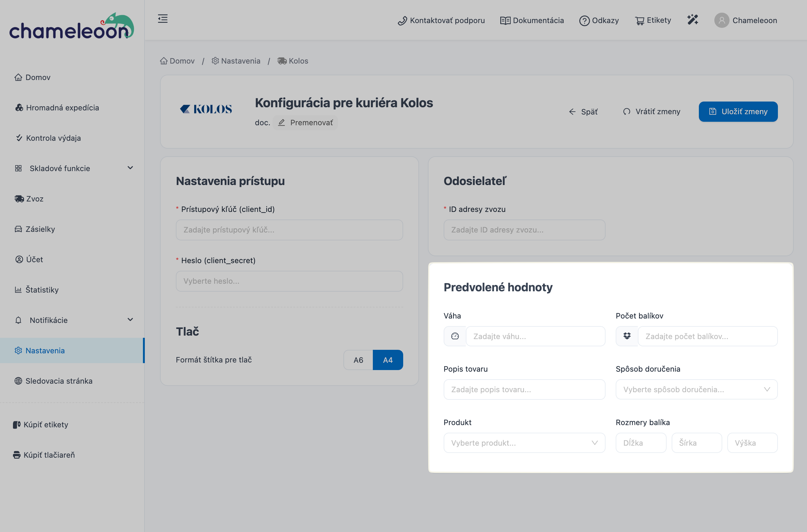Focus the Prístupový kľúč input field
Image resolution: width=807 pixels, height=532 pixels.
point(289,230)
